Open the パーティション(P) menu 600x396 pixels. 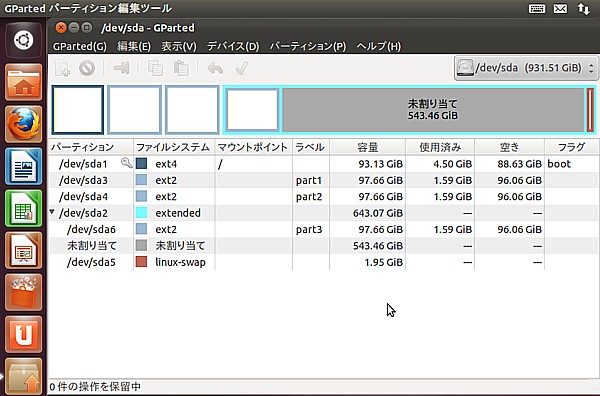tap(308, 46)
